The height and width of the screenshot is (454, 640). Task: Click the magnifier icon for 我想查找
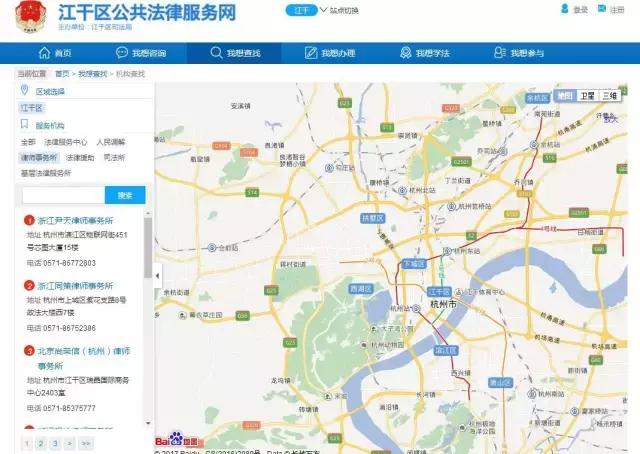tap(216, 53)
